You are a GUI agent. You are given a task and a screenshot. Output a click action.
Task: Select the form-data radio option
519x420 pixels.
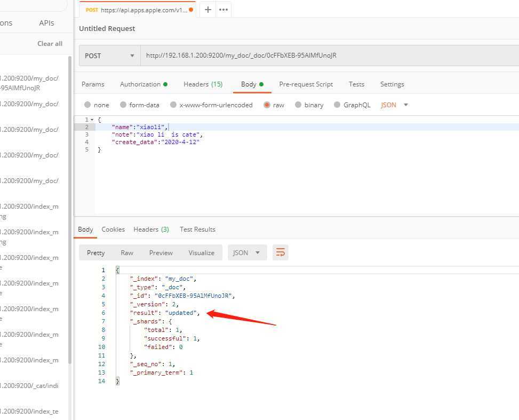(123, 105)
